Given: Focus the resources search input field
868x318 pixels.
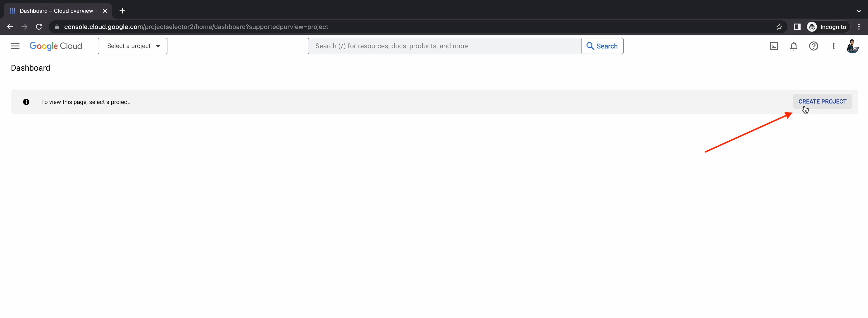Looking at the screenshot, I should (x=444, y=46).
